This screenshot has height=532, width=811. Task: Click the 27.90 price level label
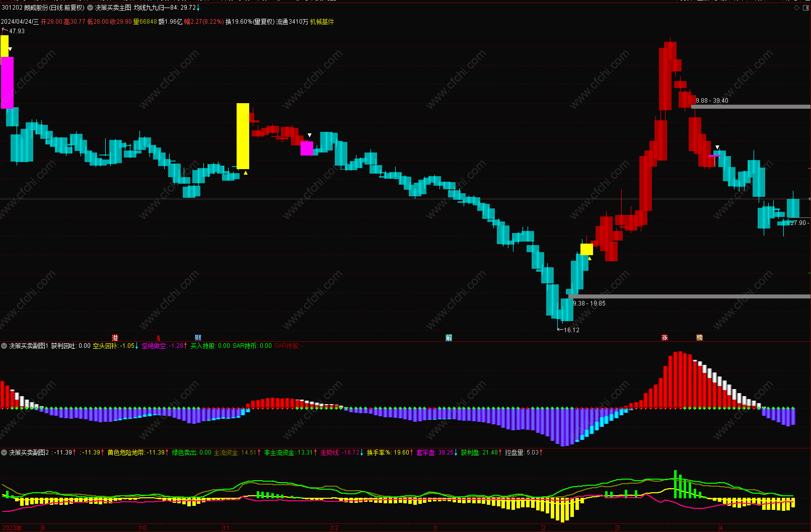coord(798,223)
